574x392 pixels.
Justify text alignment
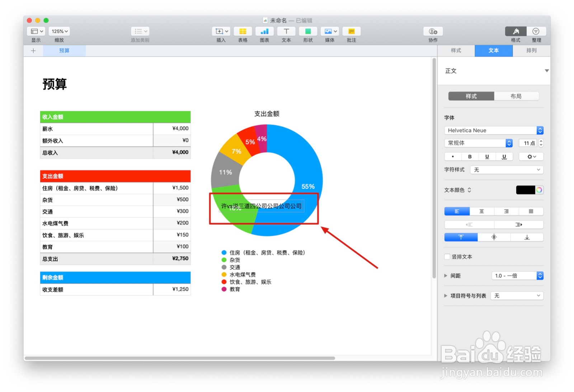531,211
